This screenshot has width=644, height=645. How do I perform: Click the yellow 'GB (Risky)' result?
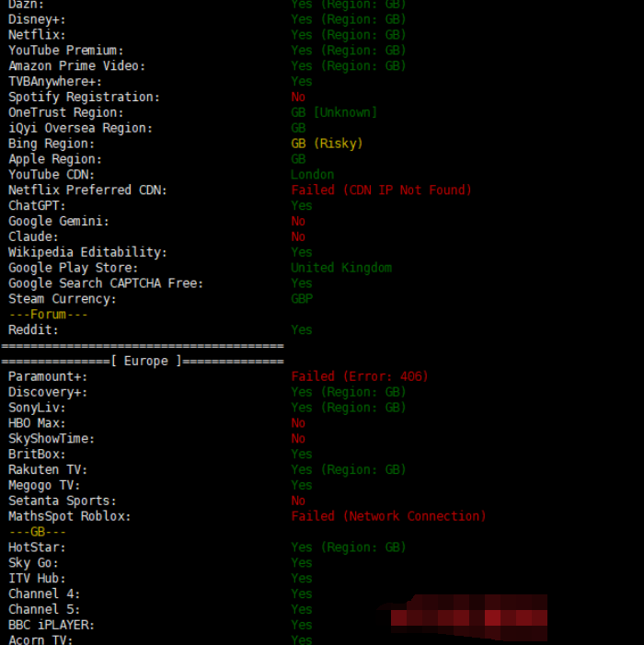tap(327, 144)
